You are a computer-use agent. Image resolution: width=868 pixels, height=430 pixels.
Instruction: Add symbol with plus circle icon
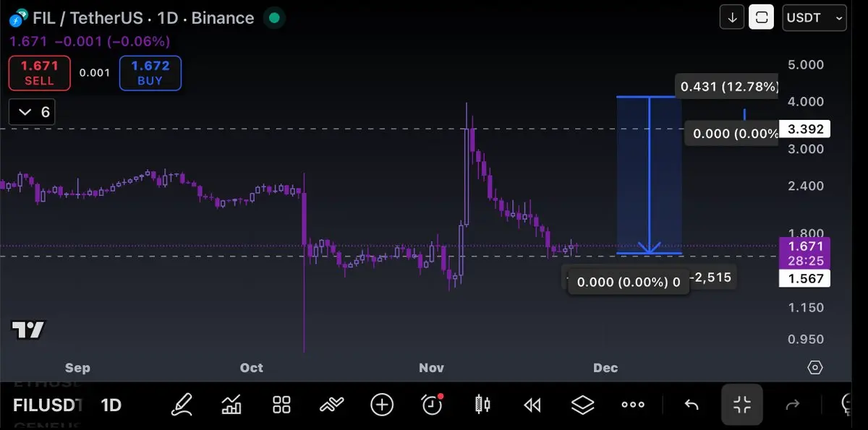382,405
